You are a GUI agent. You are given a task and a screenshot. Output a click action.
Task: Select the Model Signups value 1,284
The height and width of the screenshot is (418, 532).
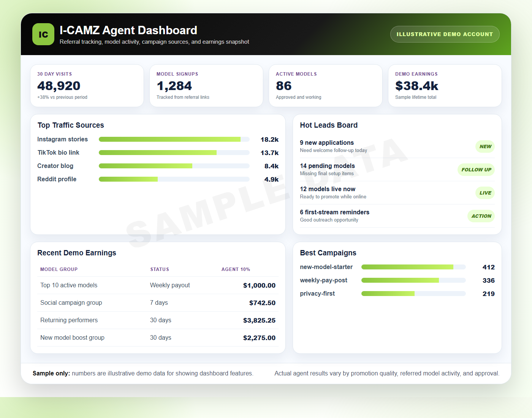[174, 86]
